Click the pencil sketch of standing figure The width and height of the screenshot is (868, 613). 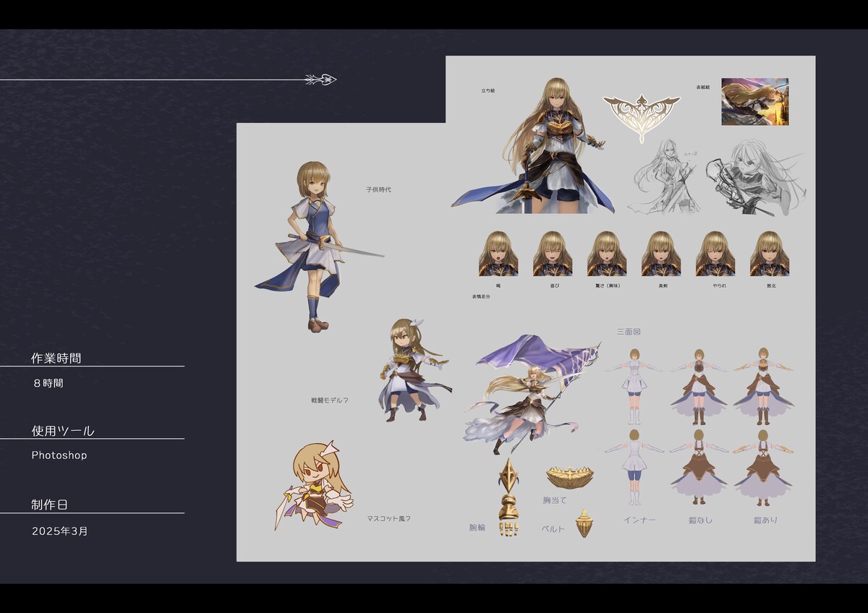[x=664, y=176]
